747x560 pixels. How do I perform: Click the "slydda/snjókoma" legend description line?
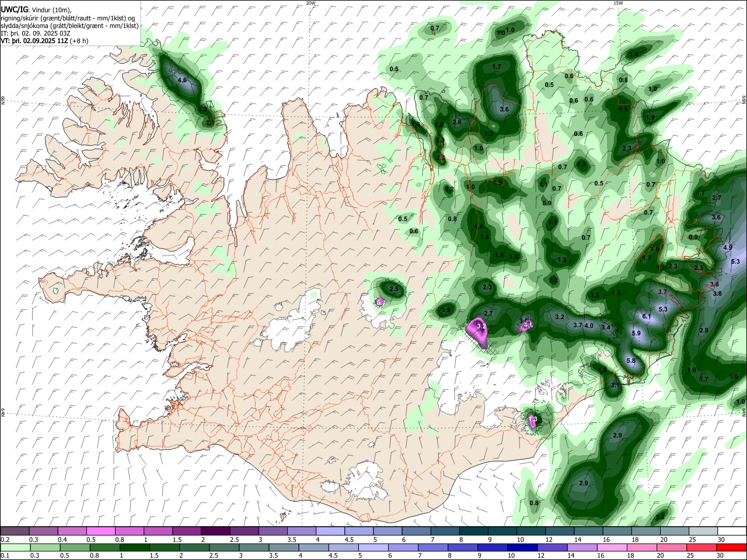pos(70,26)
